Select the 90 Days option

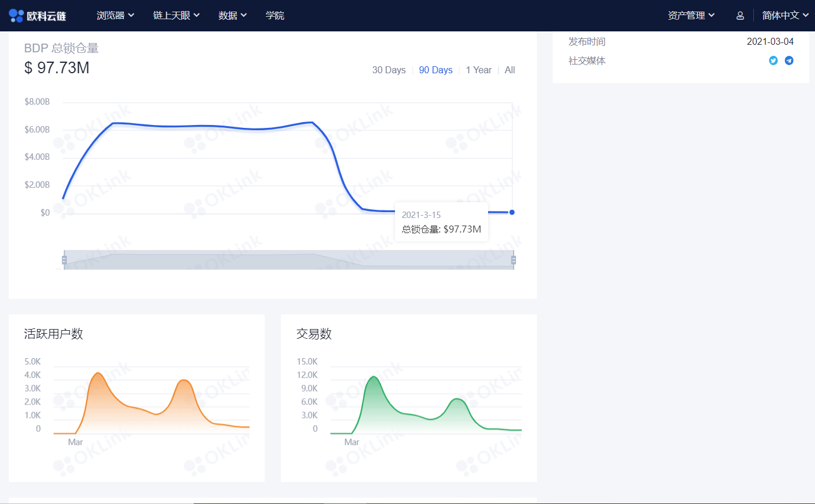[435, 70]
